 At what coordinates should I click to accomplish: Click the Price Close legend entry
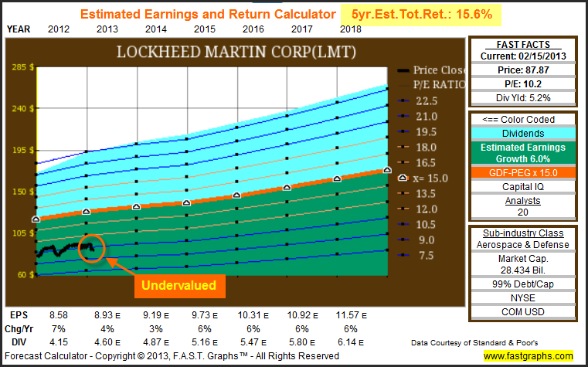click(x=431, y=70)
